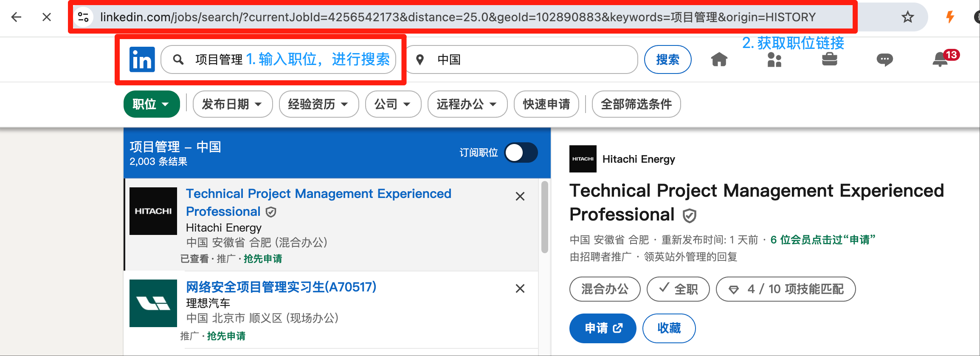Viewport: 980px width, 356px height.
Task: Click 6 位会员点击过“申请” text
Action: click(x=823, y=240)
